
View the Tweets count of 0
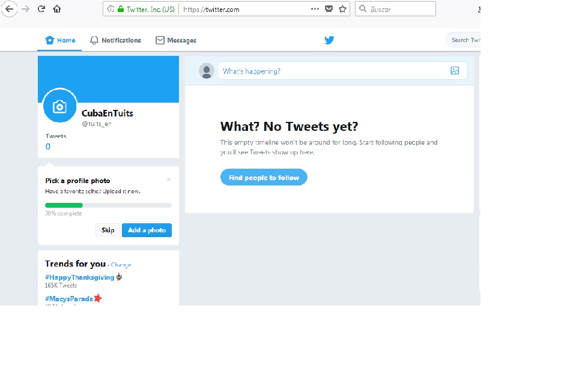pyautogui.click(x=47, y=146)
